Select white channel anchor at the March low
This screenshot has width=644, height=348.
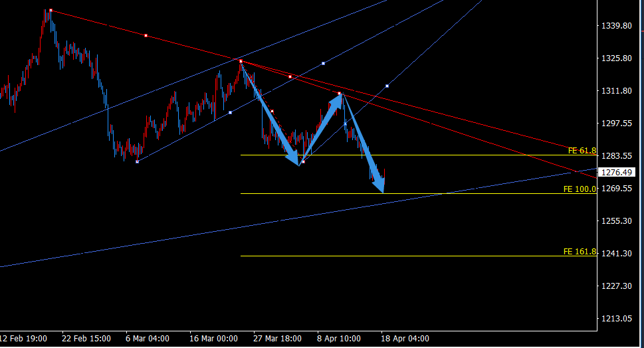[137, 161]
